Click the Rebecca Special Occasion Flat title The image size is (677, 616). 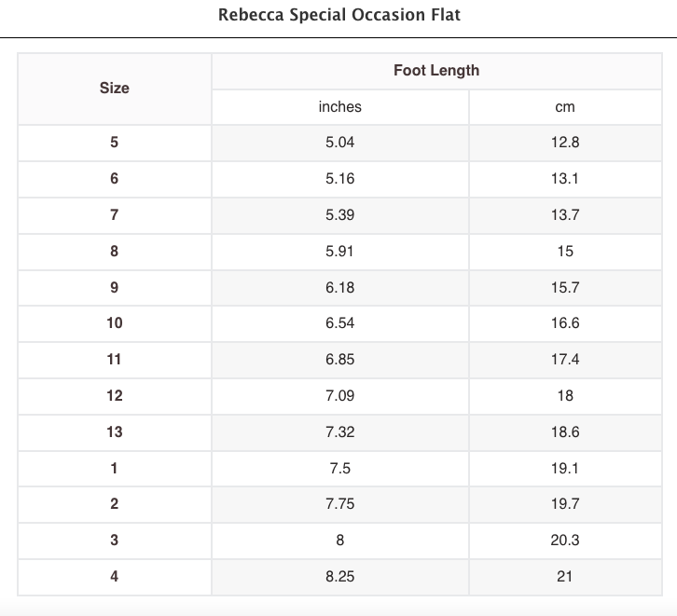coord(338,16)
